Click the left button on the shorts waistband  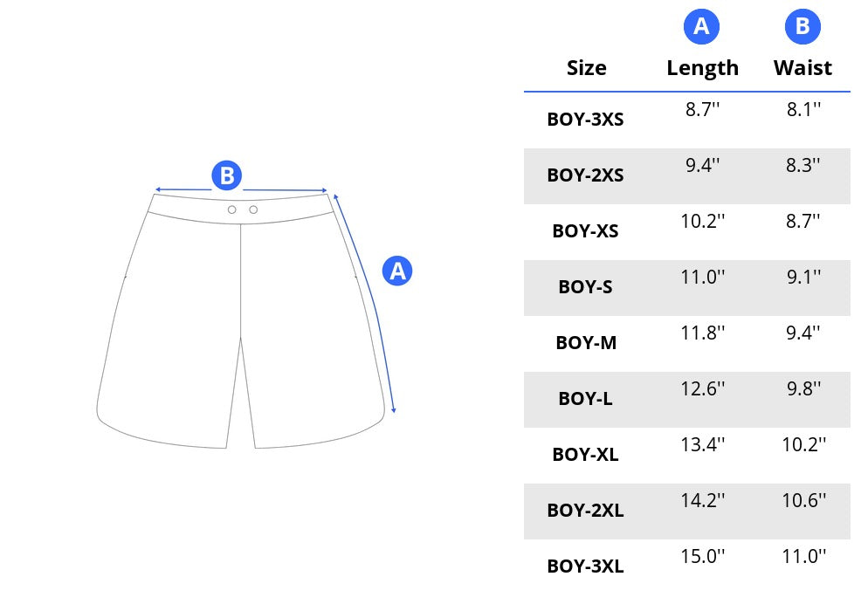click(x=231, y=209)
